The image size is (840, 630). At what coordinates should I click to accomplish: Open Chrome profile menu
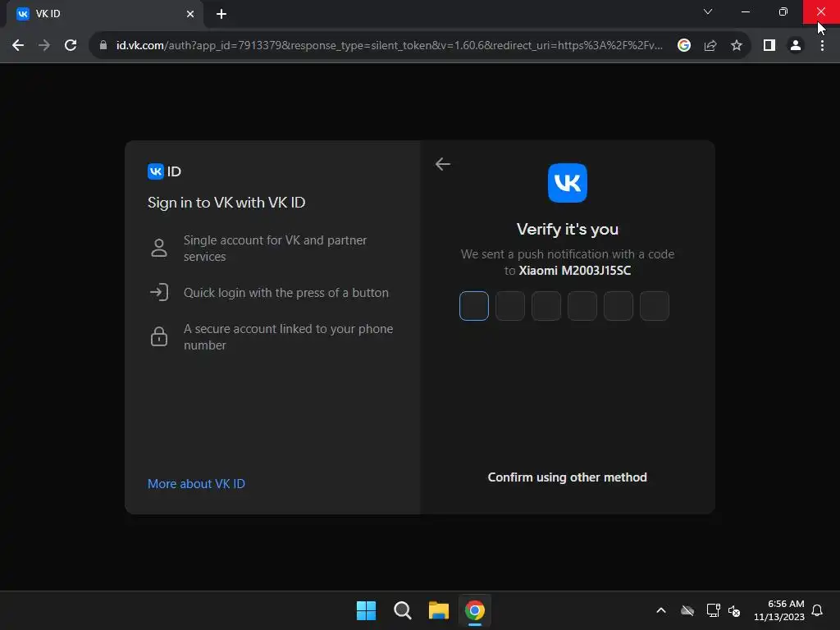click(x=796, y=46)
